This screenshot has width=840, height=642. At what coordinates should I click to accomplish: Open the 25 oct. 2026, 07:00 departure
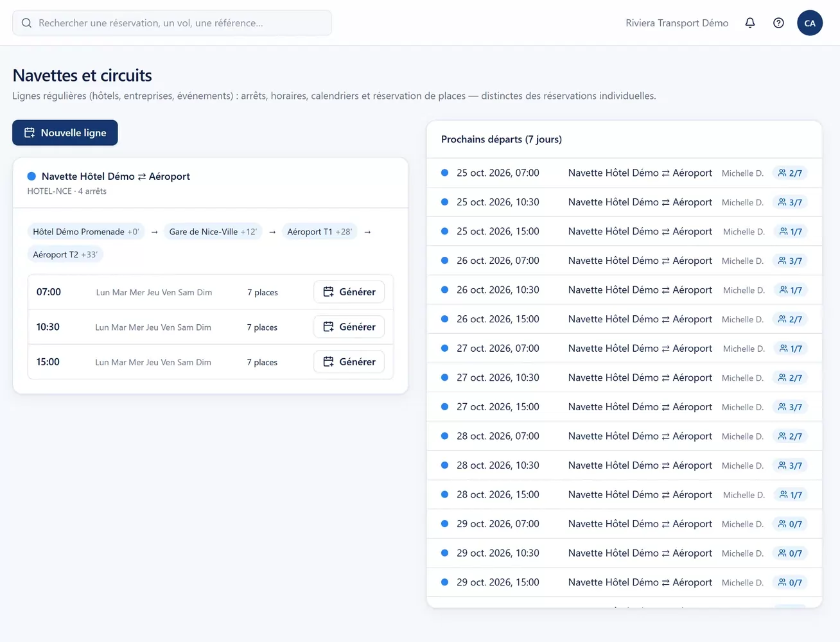[624, 173]
